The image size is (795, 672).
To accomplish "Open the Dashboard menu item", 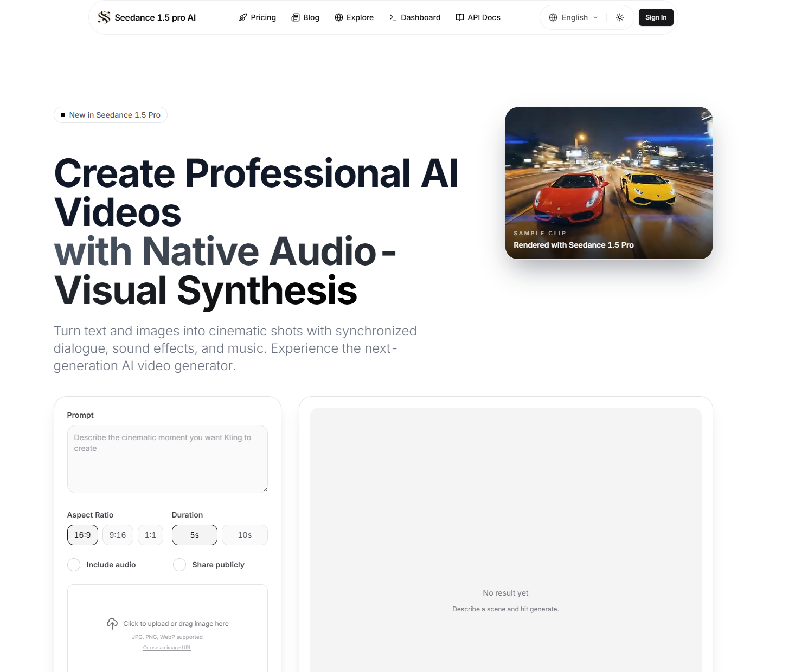I will pyautogui.click(x=420, y=17).
